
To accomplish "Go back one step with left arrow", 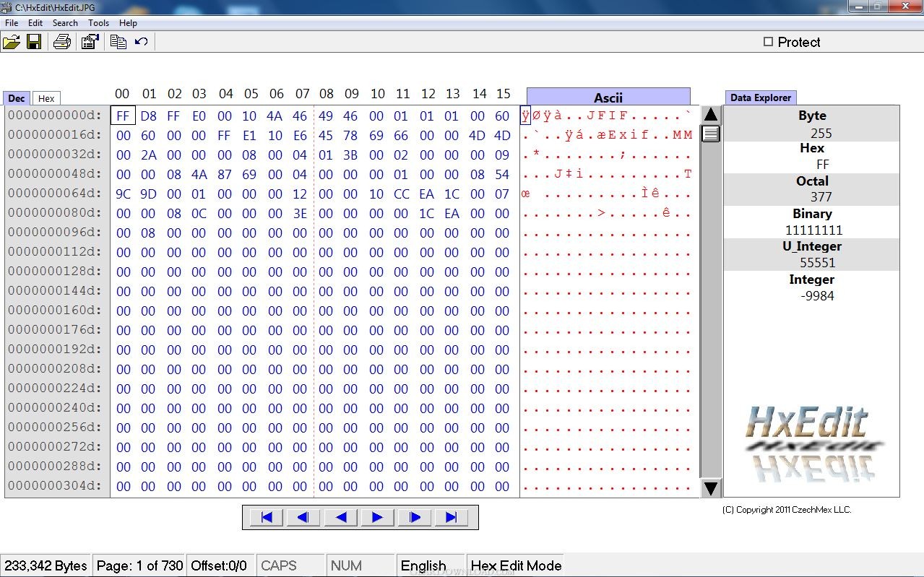I will pyautogui.click(x=341, y=517).
